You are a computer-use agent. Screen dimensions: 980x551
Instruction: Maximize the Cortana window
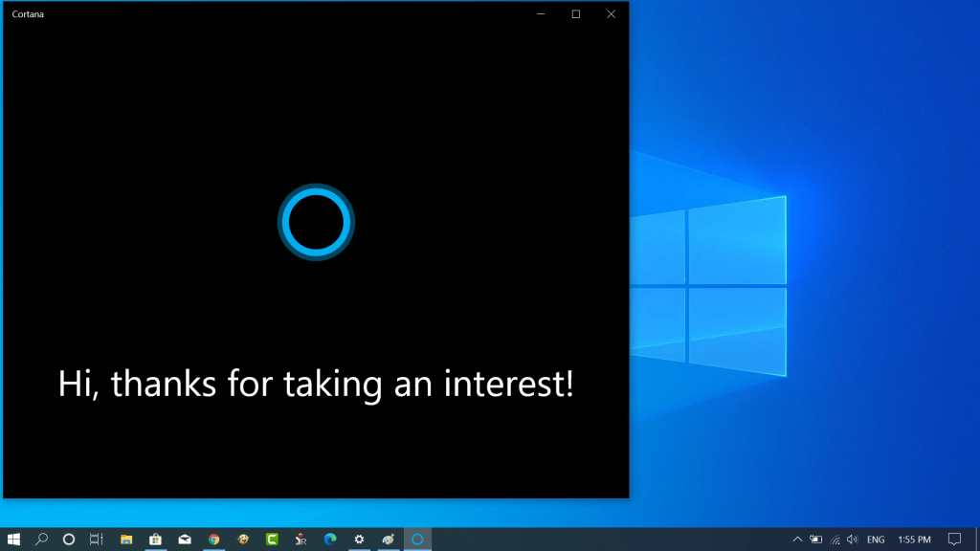click(x=575, y=13)
